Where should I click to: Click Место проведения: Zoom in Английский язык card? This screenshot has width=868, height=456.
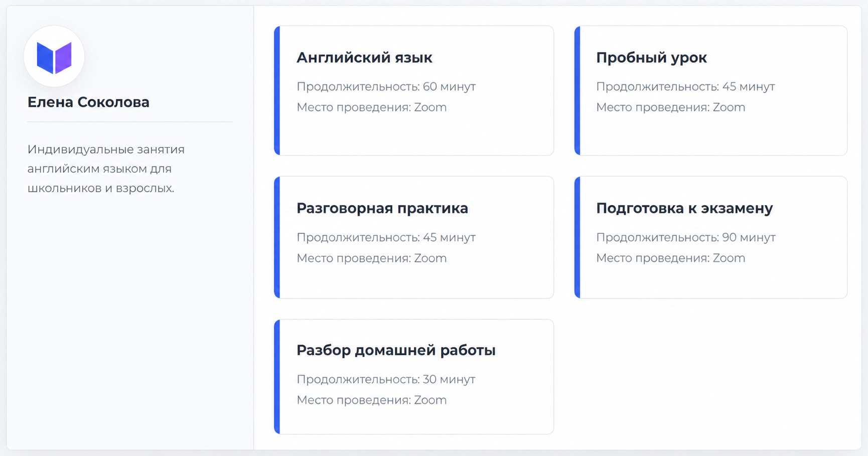372,107
